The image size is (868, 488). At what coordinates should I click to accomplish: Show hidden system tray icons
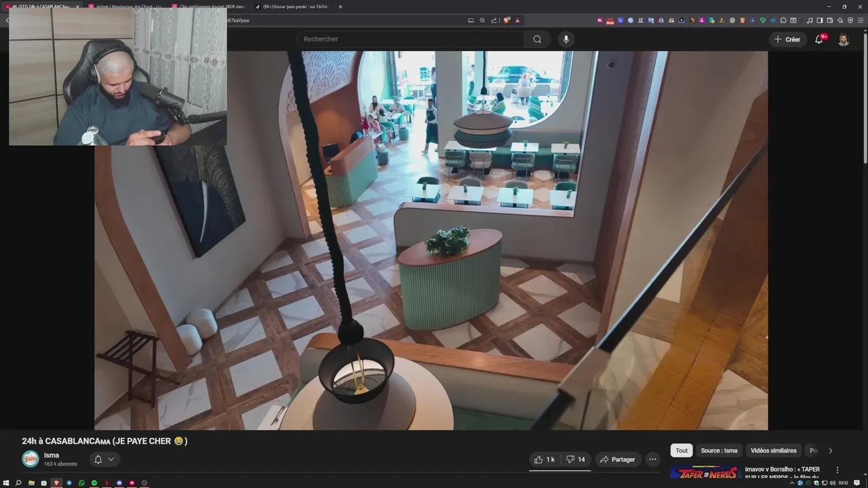[792, 483]
